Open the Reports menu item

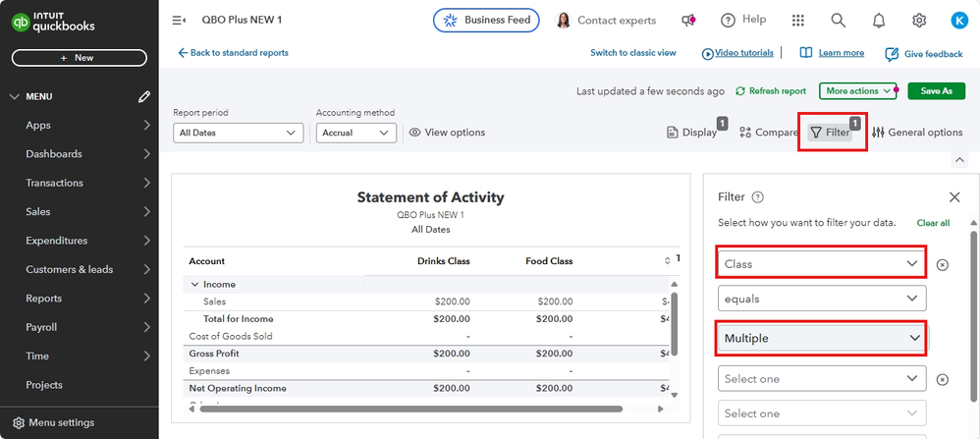pyautogui.click(x=44, y=299)
